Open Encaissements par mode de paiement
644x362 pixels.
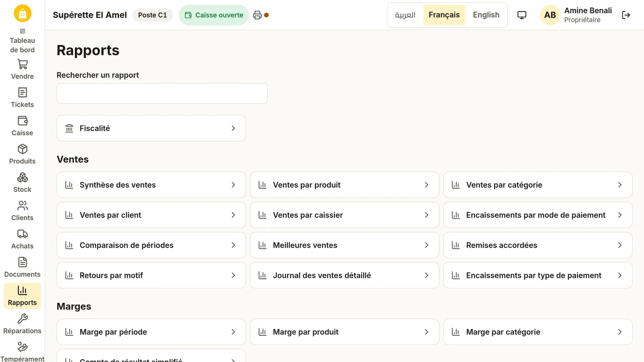click(x=538, y=215)
